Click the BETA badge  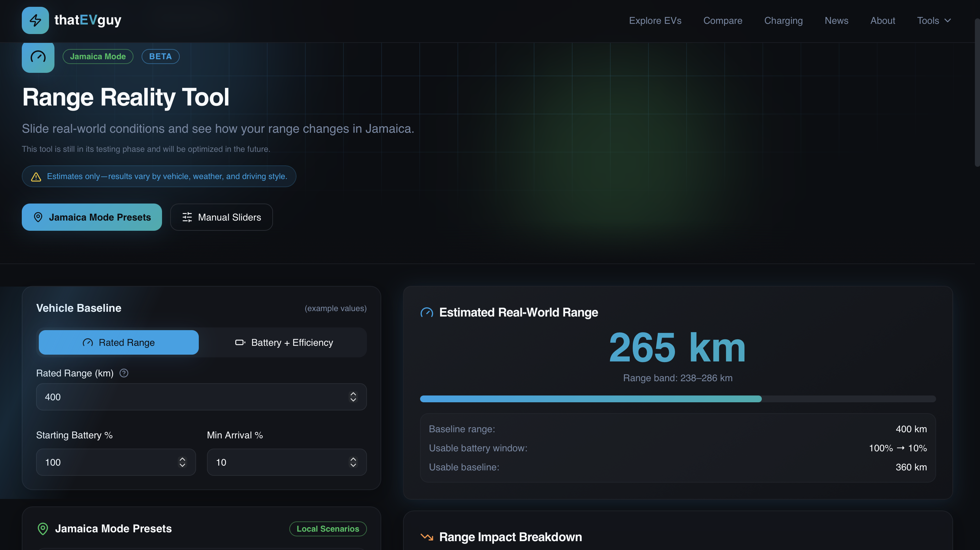(160, 56)
